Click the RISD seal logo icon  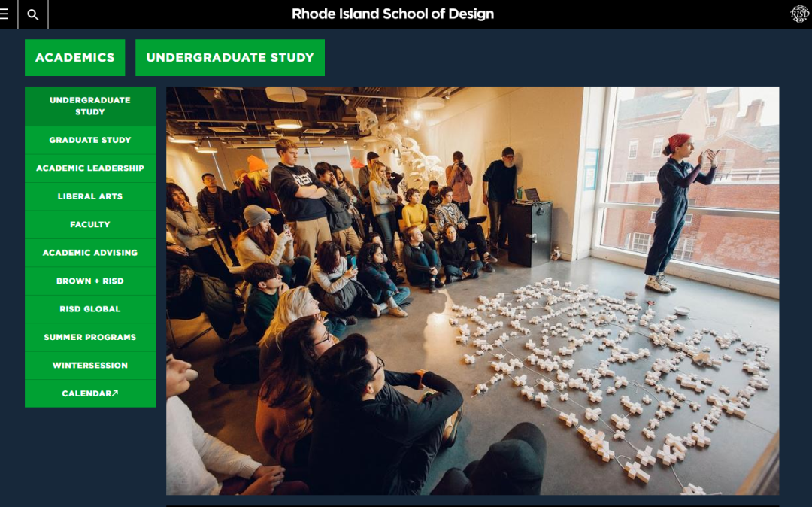tap(799, 14)
